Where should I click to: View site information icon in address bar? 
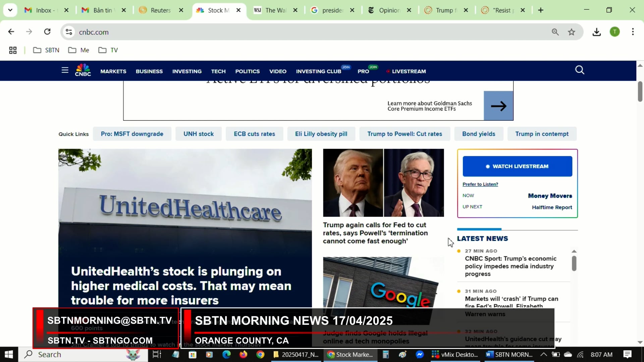click(x=69, y=32)
